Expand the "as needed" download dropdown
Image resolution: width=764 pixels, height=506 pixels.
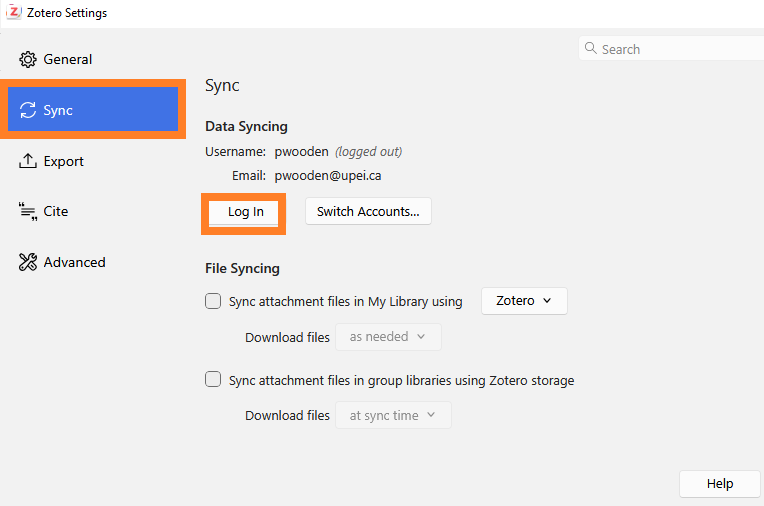coord(388,337)
